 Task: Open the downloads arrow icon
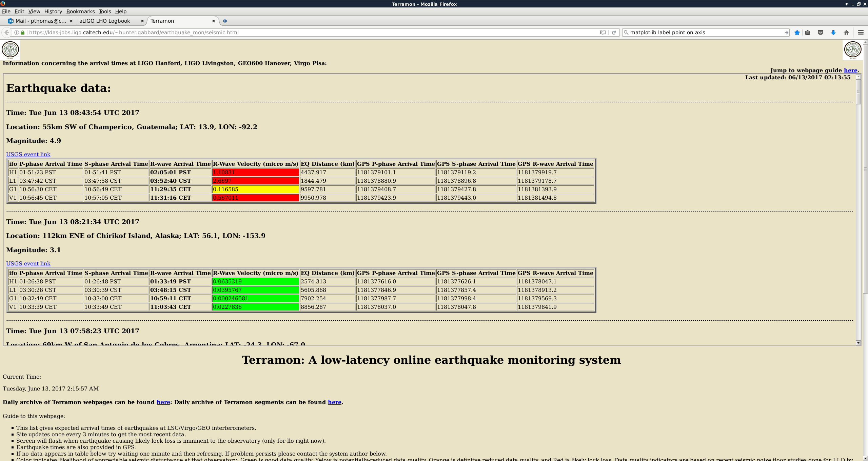tap(833, 33)
